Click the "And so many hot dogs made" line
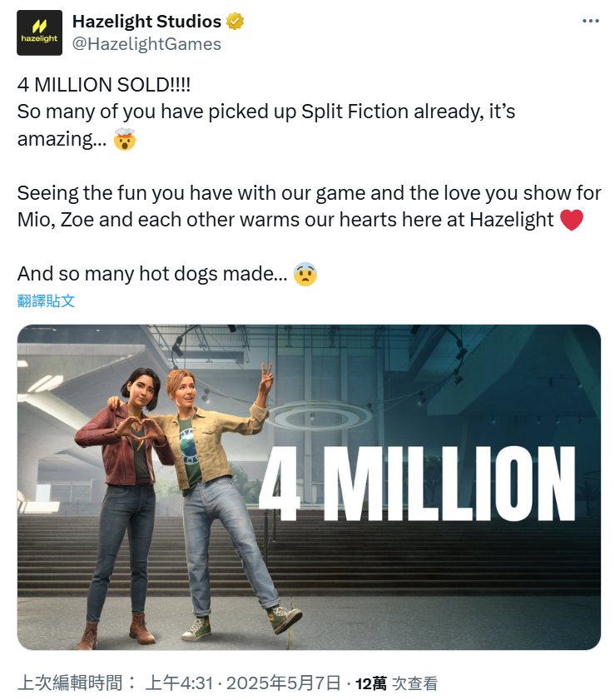 152,274
